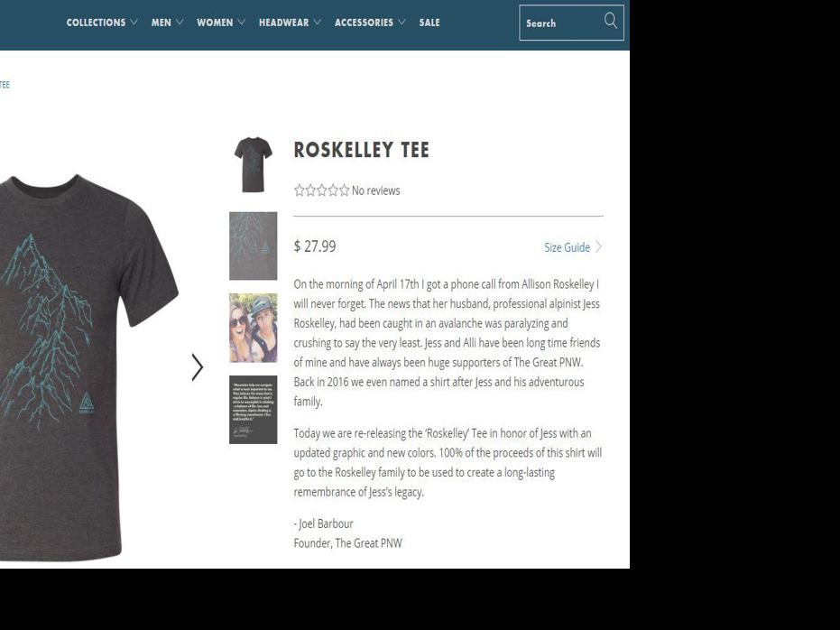
Task: Select the couple selfie photo thumbnail
Action: (254, 328)
